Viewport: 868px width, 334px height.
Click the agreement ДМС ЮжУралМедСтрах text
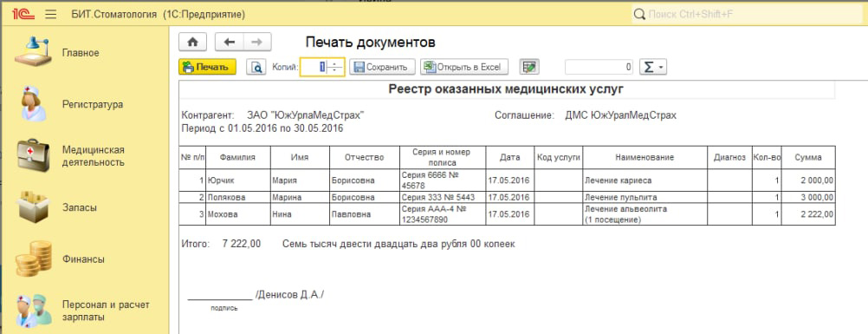(620, 116)
